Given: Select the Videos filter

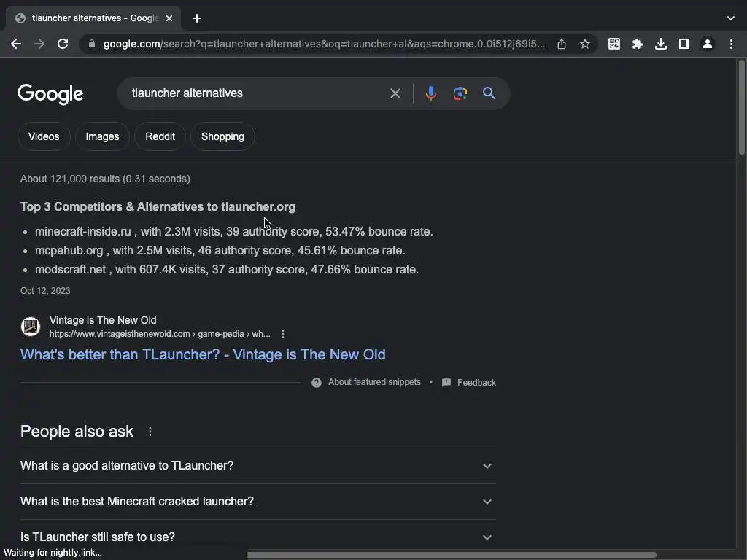Looking at the screenshot, I should 44,136.
